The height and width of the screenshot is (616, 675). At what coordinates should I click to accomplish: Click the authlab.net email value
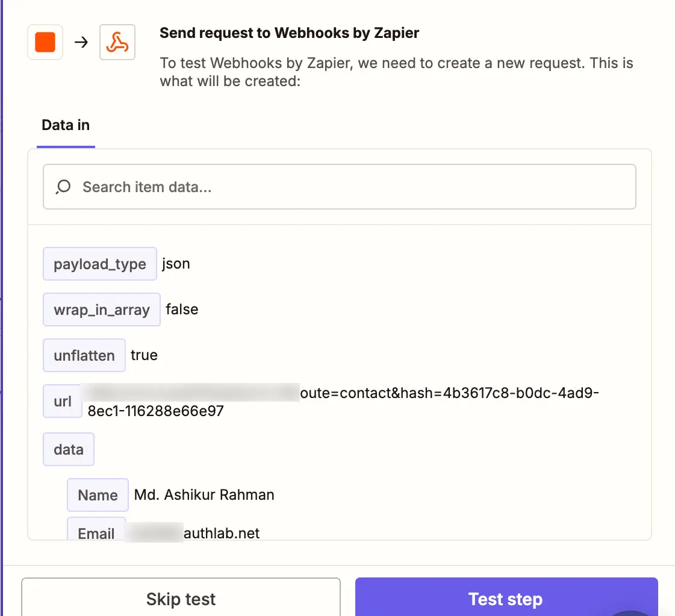pyautogui.click(x=221, y=533)
